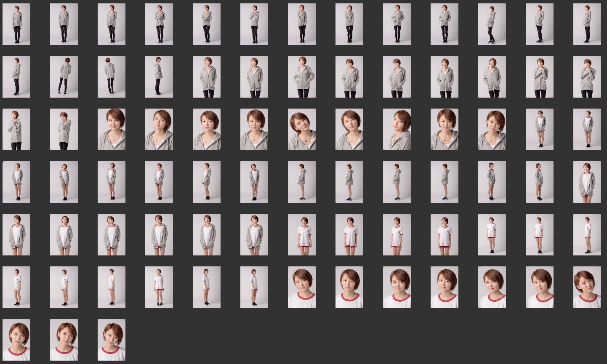Choose the seventh thumbnail in the third row
This screenshot has height=364, width=607.
301,130
